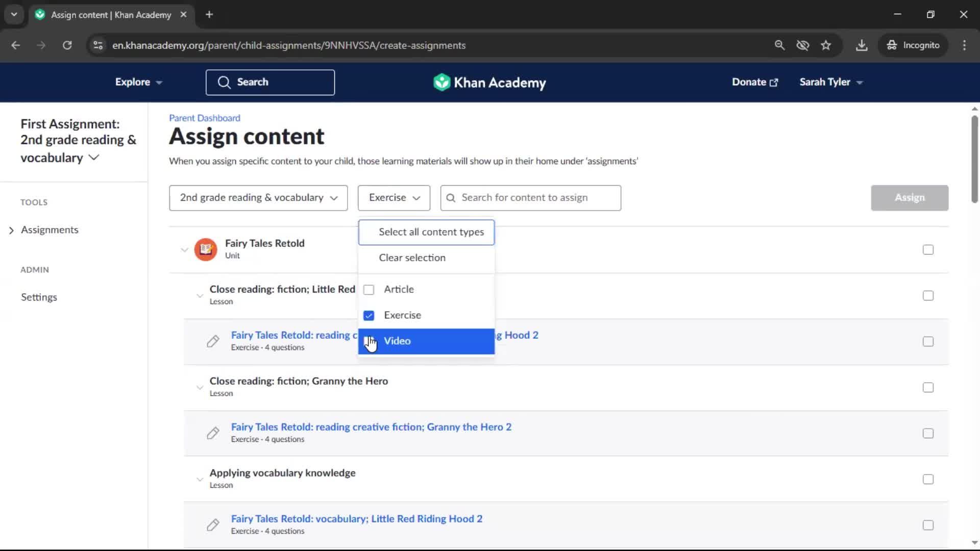Screen dimensions: 980x551
Task: Collapse the Granny the Hero lesson chevron
Action: tap(200, 388)
